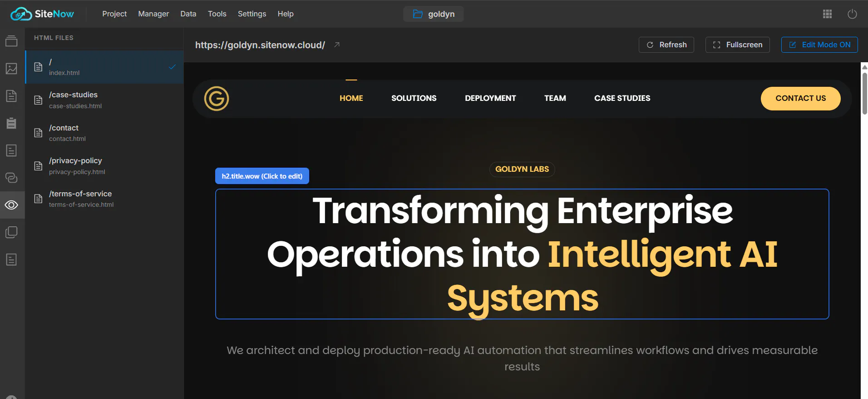Image resolution: width=868 pixels, height=399 pixels.
Task: Click the goldyn project folder icon
Action: tap(418, 14)
